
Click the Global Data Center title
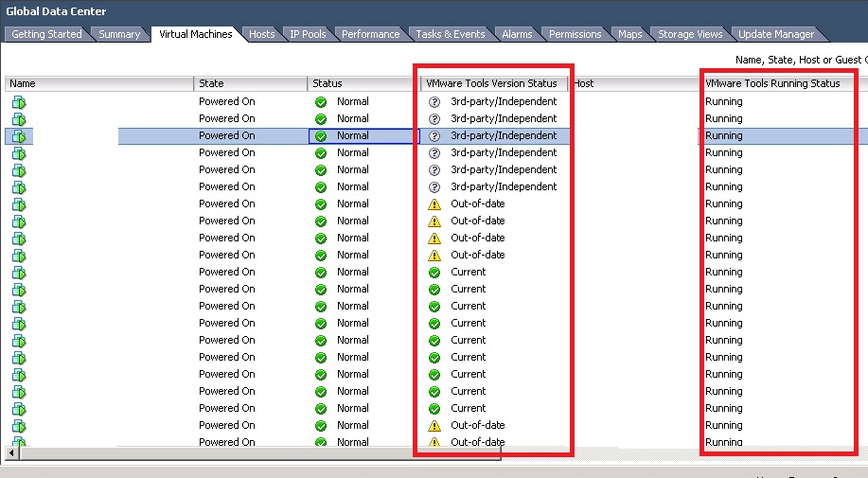(56, 11)
